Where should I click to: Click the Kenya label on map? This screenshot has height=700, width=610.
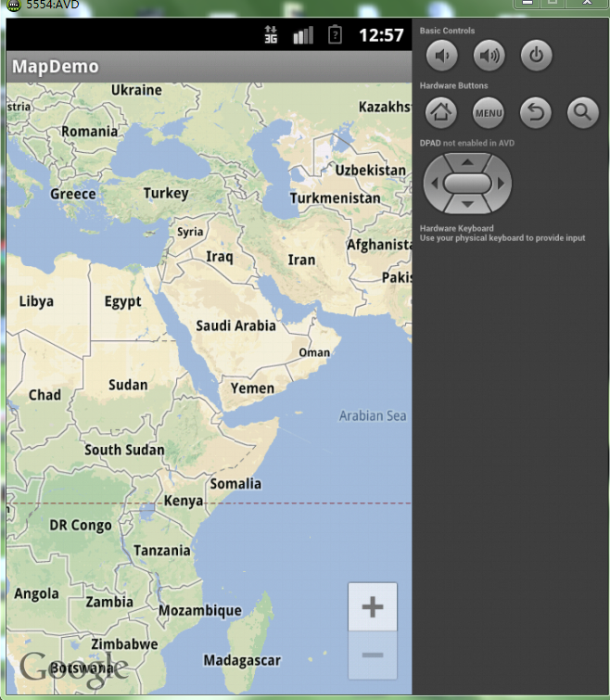point(184,501)
